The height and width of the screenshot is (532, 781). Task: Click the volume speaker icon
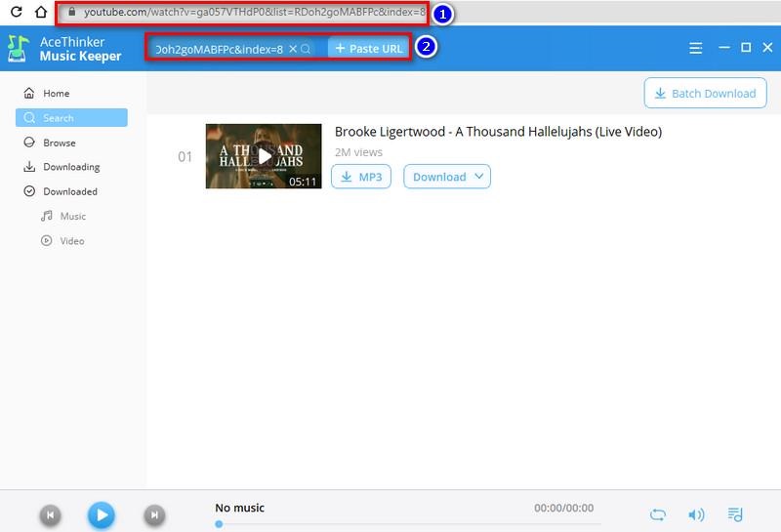pyautogui.click(x=696, y=514)
